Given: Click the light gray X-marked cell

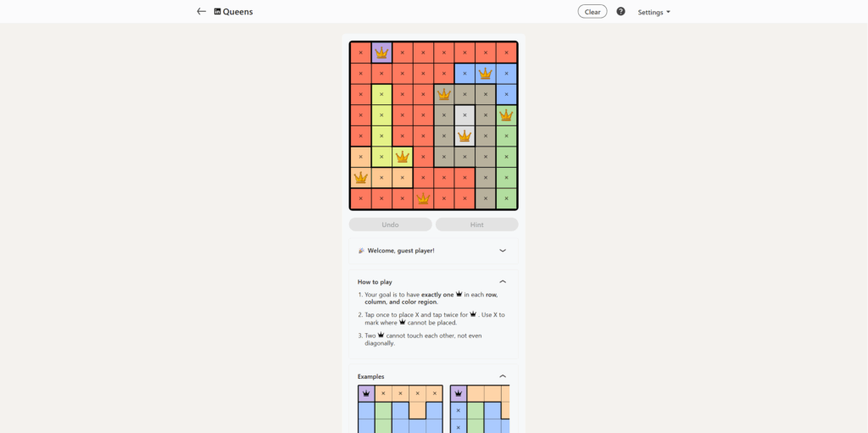Looking at the screenshot, I should tap(465, 115).
